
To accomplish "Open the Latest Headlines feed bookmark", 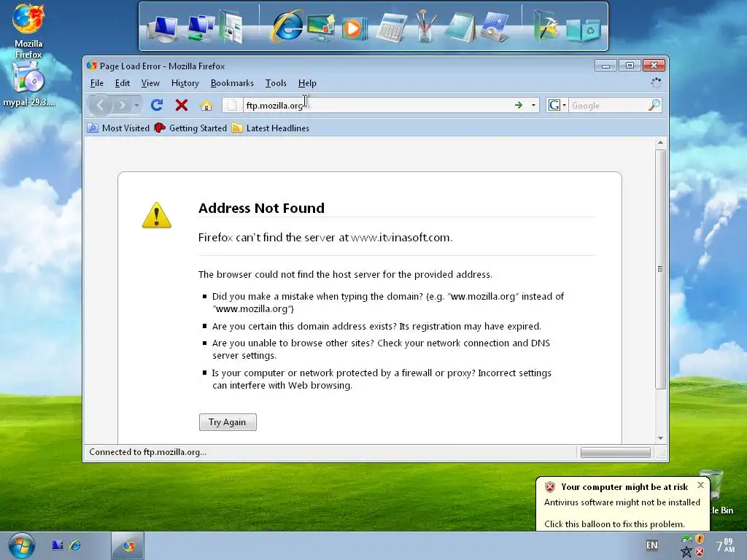I will 270,128.
